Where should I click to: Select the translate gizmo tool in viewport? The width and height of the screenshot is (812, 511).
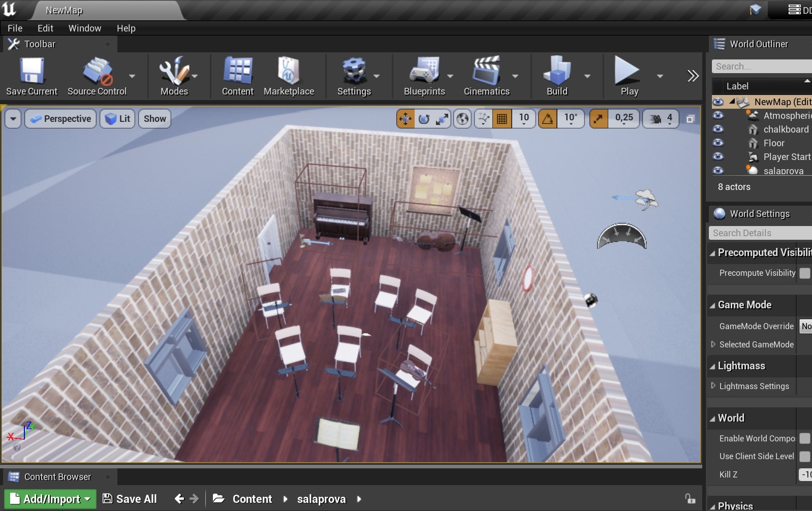click(x=405, y=119)
